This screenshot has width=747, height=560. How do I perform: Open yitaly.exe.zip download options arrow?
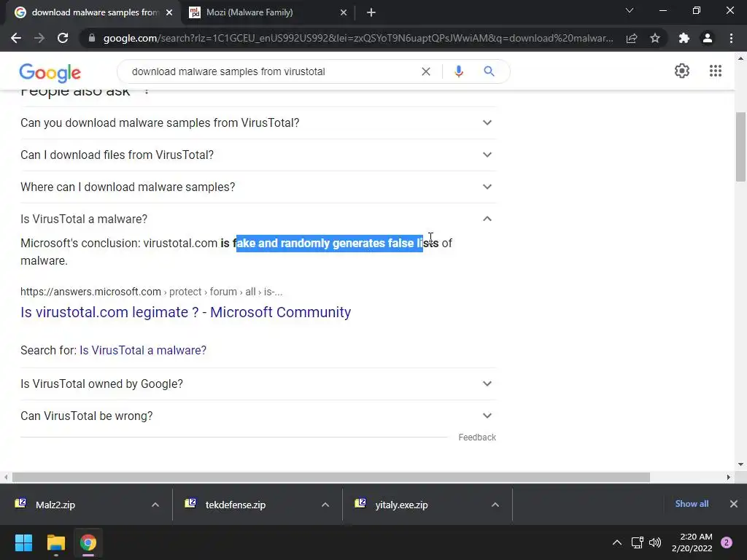[495, 505]
